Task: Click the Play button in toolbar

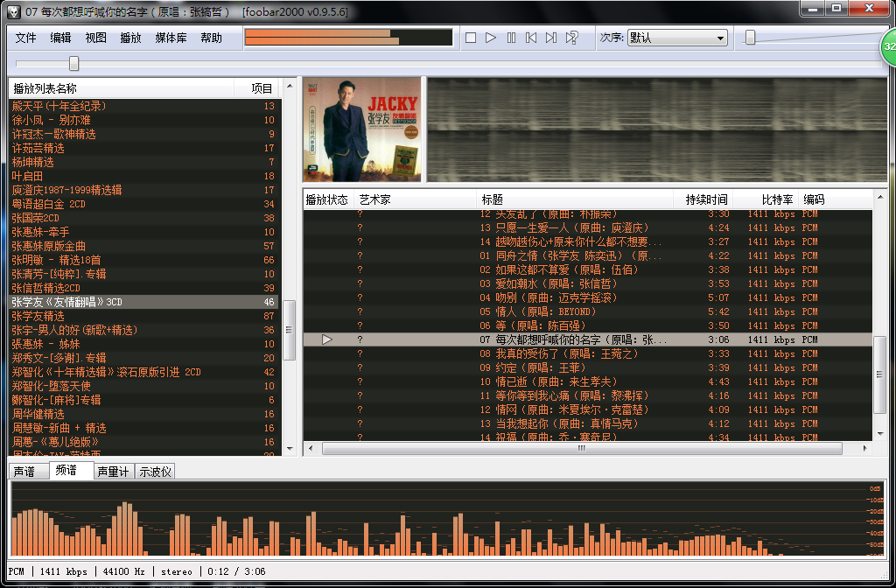Action: (x=491, y=38)
